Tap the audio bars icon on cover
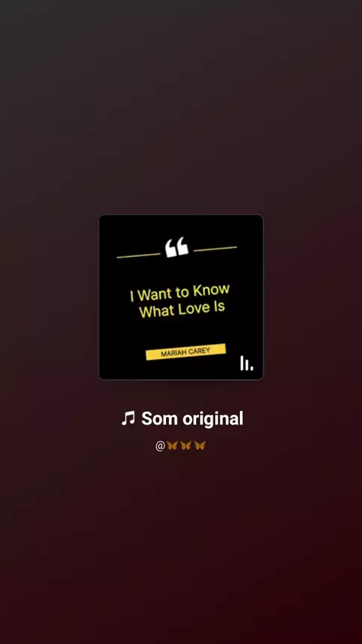The height and width of the screenshot is (644, 362). [x=247, y=363]
